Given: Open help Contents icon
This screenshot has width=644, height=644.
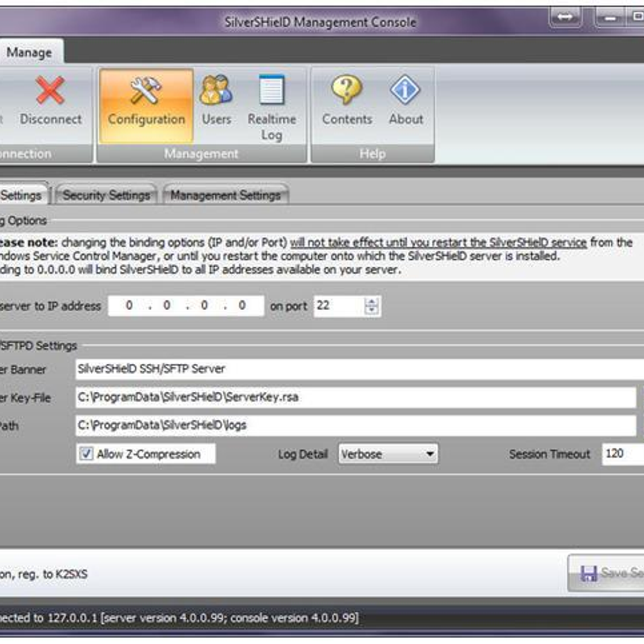Looking at the screenshot, I should click(347, 89).
